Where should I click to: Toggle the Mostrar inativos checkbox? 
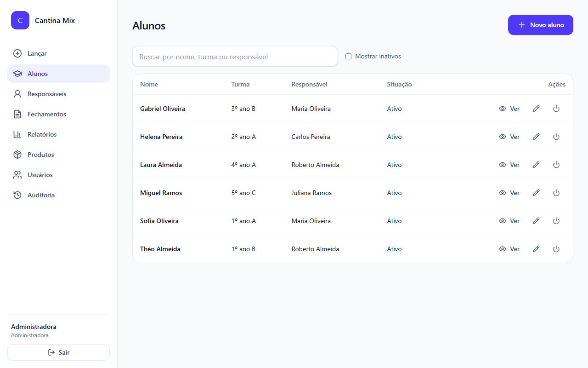pos(348,56)
